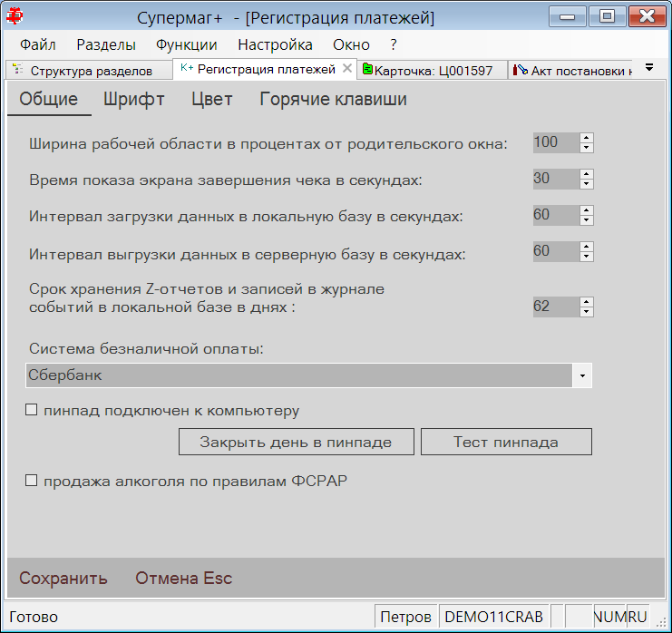This screenshot has height=633, width=672.
Task: Open the tab overflow list arrow
Action: click(x=649, y=68)
